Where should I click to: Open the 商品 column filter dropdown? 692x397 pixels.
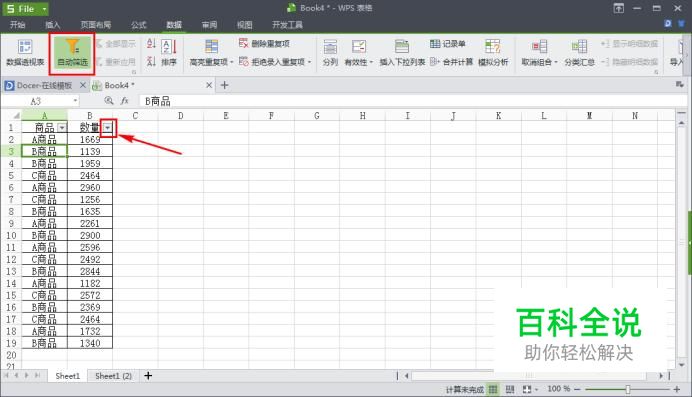coord(62,128)
